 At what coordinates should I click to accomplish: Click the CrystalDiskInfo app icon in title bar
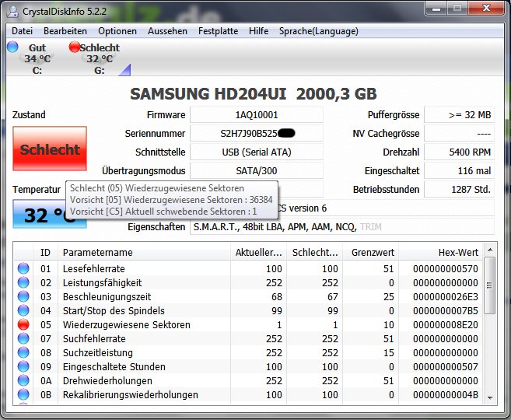point(12,12)
